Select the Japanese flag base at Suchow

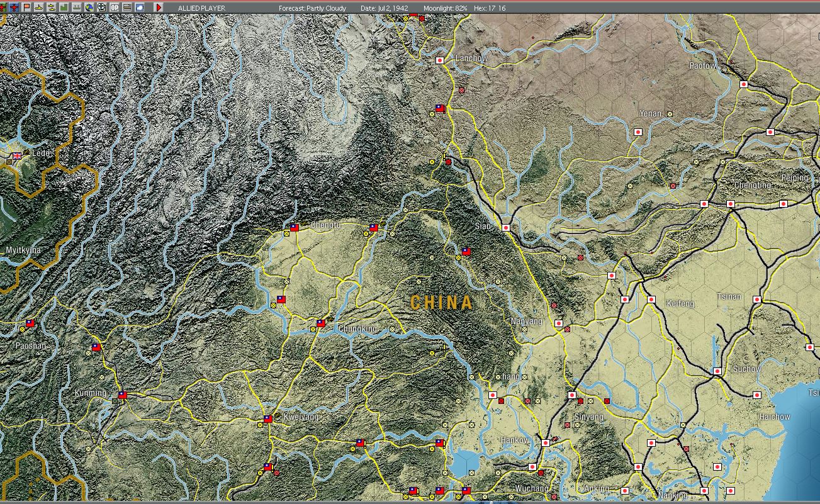click(x=717, y=371)
